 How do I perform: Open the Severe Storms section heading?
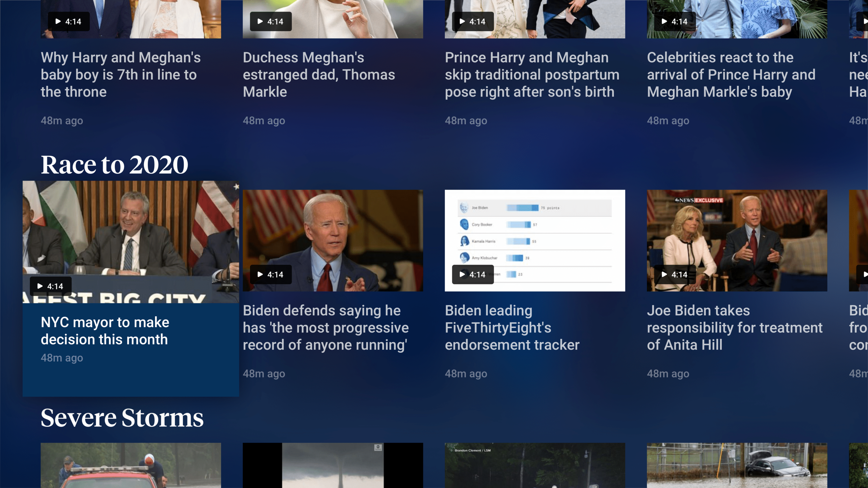click(x=122, y=418)
